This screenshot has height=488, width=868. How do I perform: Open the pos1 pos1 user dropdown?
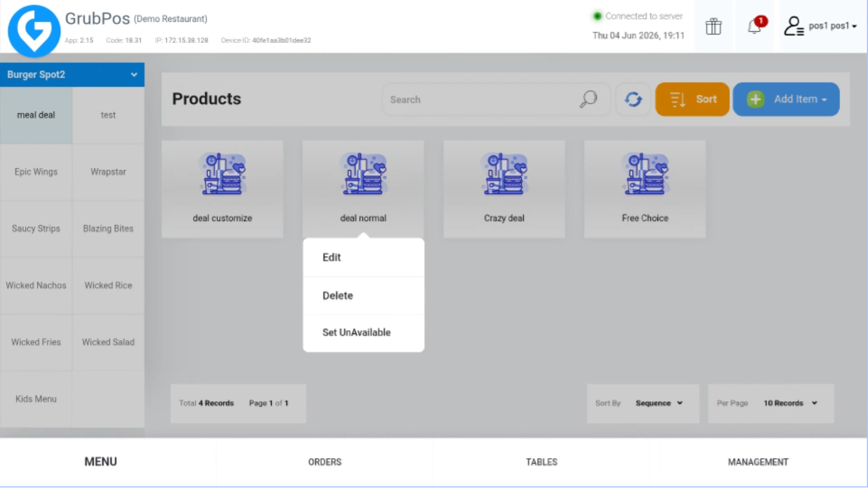[832, 26]
